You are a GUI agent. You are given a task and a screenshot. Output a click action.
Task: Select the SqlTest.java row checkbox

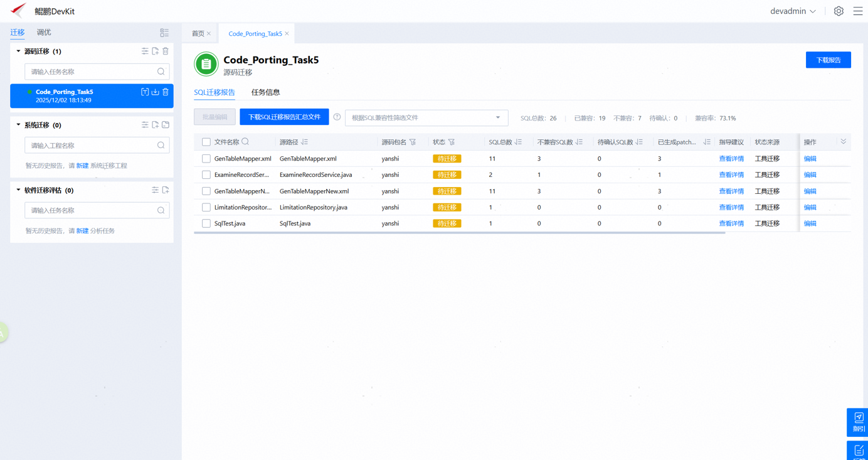(206, 223)
